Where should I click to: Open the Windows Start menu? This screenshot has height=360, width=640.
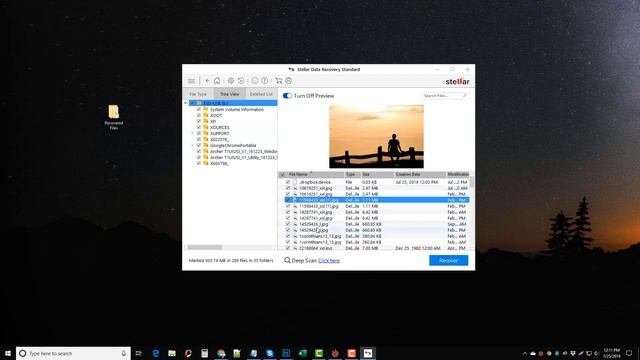[x=8, y=353]
